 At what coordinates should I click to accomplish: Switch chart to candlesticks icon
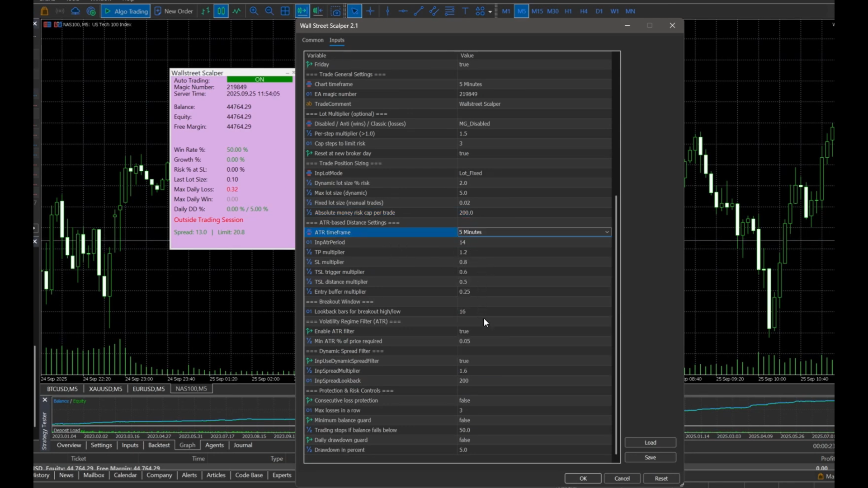pos(221,11)
